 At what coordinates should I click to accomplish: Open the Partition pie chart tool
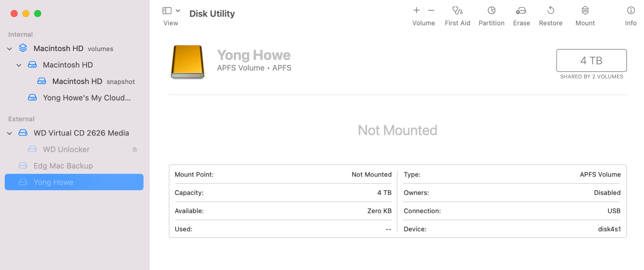click(491, 11)
